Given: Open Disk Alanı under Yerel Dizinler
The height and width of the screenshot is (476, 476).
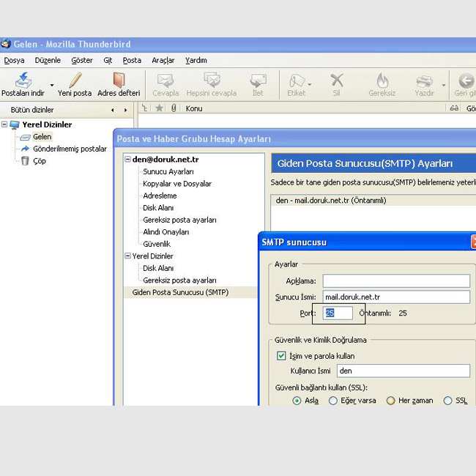Looking at the screenshot, I should point(158,268).
